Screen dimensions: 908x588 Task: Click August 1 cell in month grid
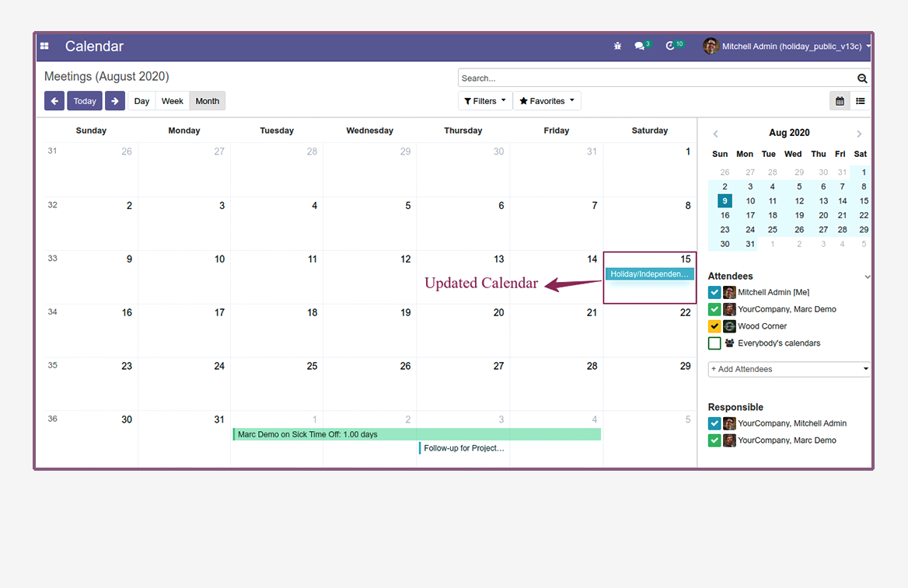650,169
